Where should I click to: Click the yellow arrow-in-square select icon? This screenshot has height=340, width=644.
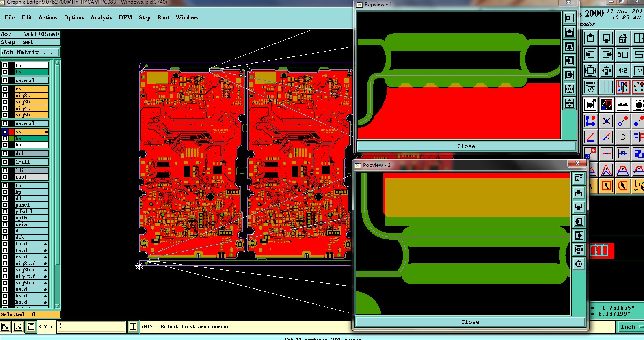tap(607, 186)
